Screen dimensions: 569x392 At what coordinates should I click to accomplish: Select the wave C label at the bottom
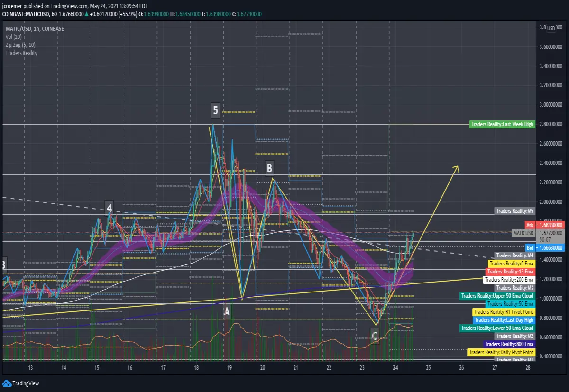coord(375,336)
